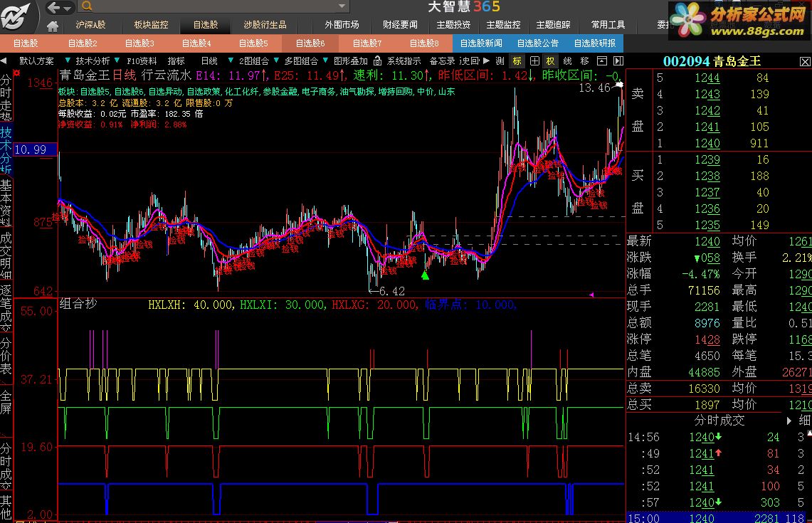Open dropdown arrow between 技术分析 and F10资料
The image size is (812, 523).
click(117, 60)
